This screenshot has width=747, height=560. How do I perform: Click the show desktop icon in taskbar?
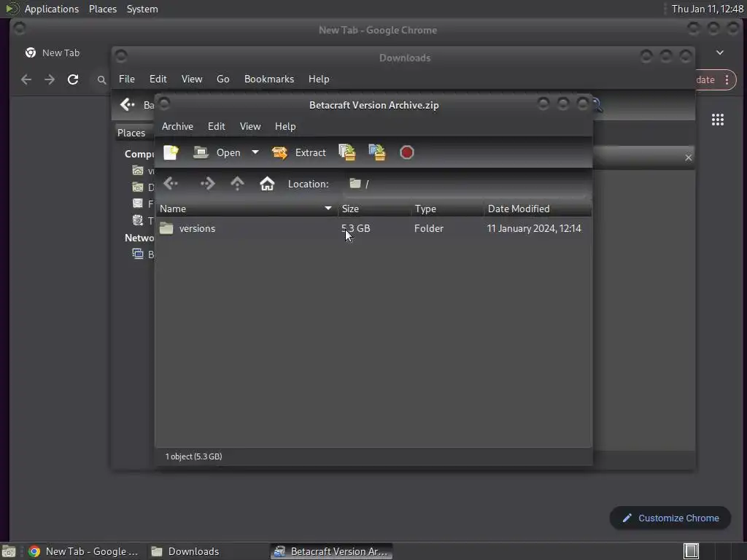pos(9,551)
